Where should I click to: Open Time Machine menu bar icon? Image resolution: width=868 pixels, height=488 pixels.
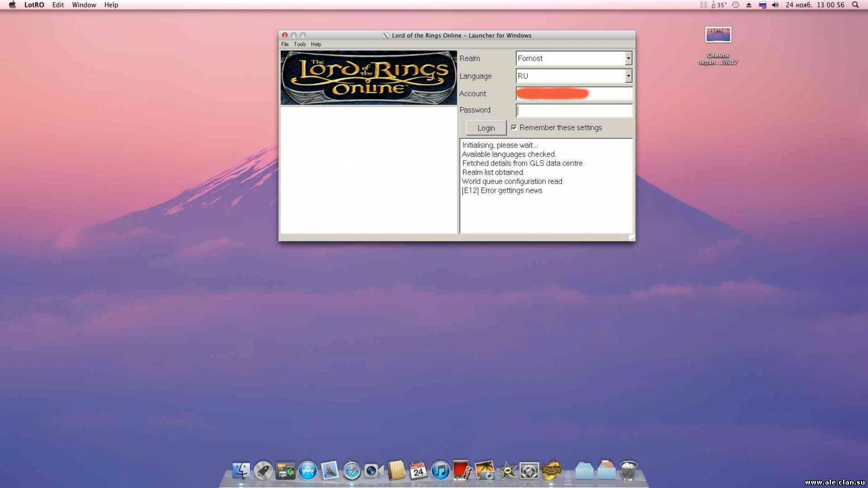pyautogui.click(x=735, y=5)
